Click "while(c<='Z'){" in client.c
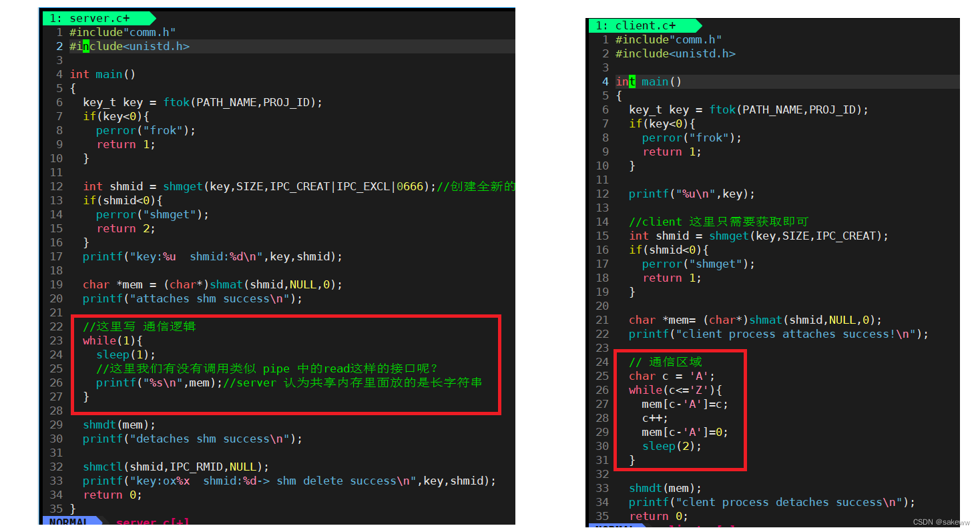This screenshot has width=980, height=532. (x=676, y=390)
